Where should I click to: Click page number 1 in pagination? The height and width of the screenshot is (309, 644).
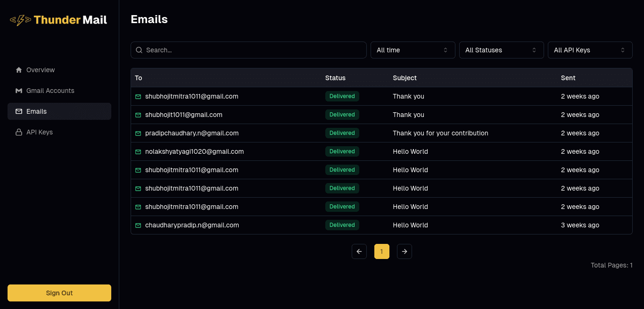point(381,251)
